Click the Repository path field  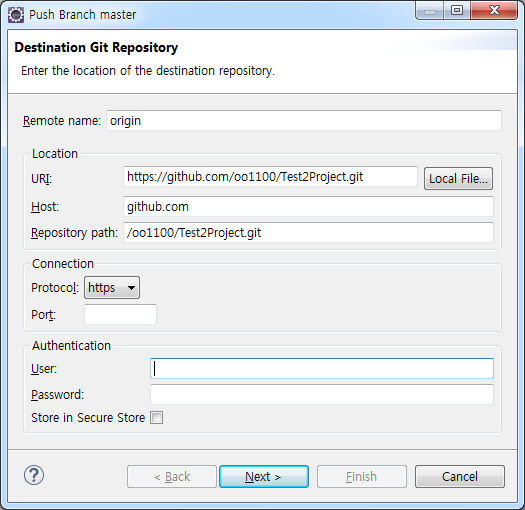308,232
